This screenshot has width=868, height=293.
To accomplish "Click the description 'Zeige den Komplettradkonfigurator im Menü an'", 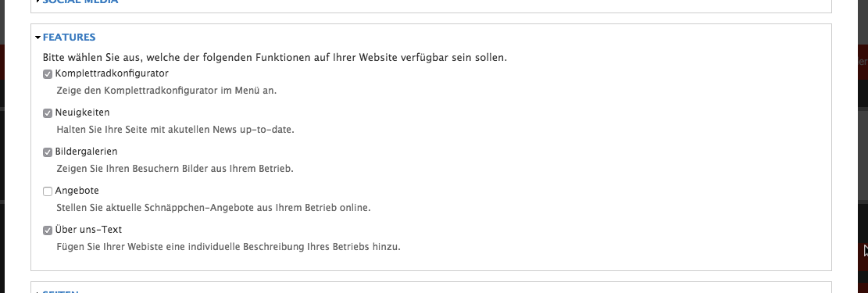I will point(166,91).
